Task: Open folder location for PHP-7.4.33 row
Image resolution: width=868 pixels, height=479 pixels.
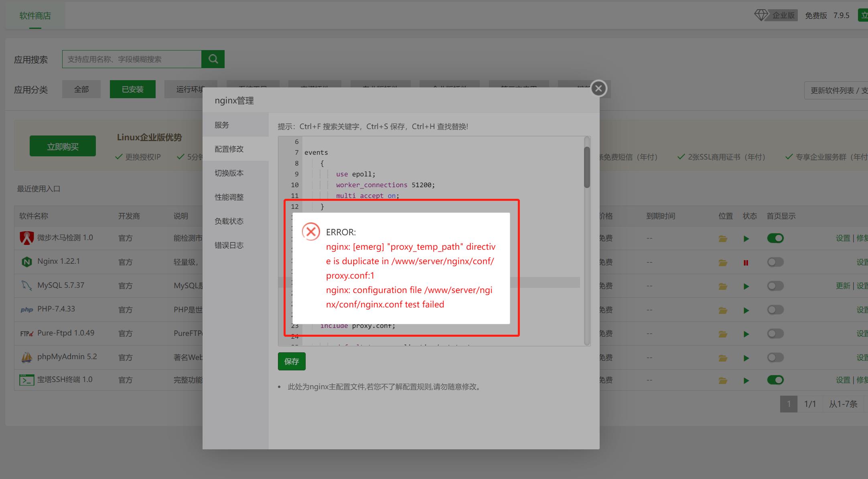Action: point(723,310)
